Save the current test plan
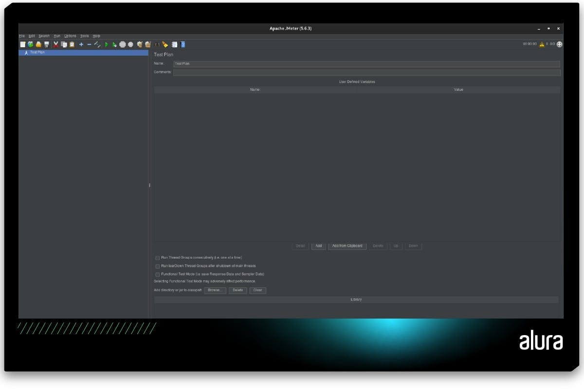Screen dimensions: 584x392 [x=46, y=44]
